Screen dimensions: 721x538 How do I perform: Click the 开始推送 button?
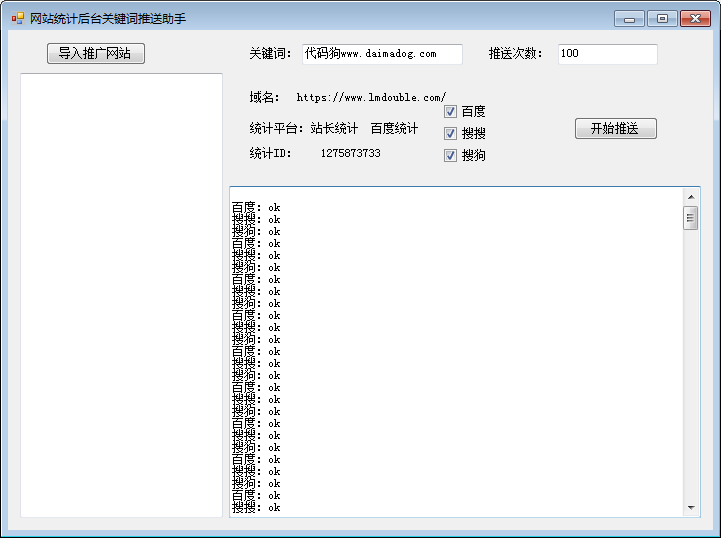point(616,128)
